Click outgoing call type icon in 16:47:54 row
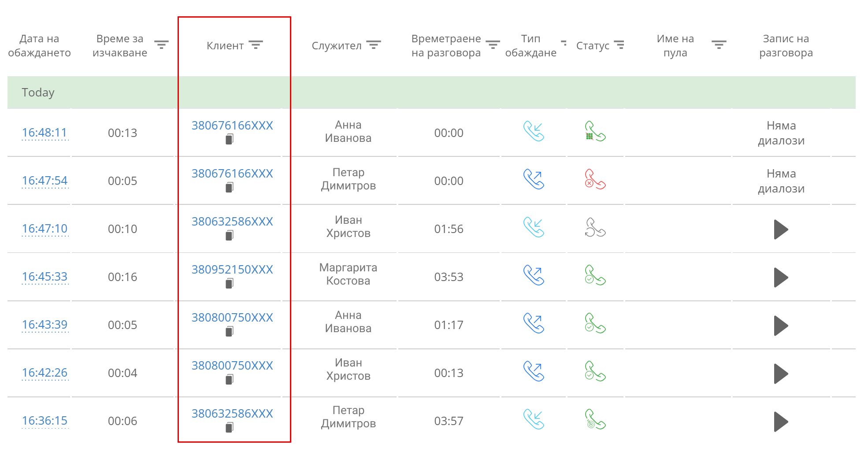 534,179
